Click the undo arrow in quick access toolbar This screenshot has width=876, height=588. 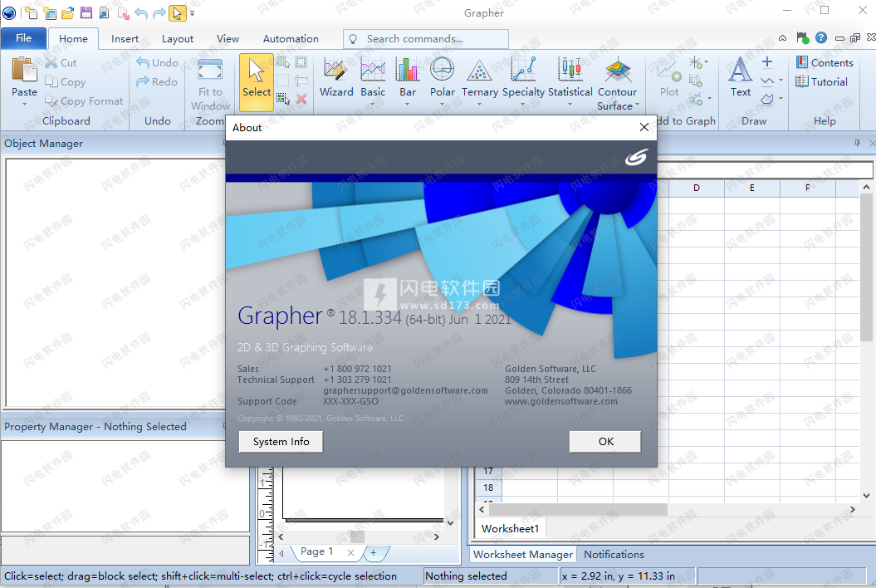tap(141, 12)
